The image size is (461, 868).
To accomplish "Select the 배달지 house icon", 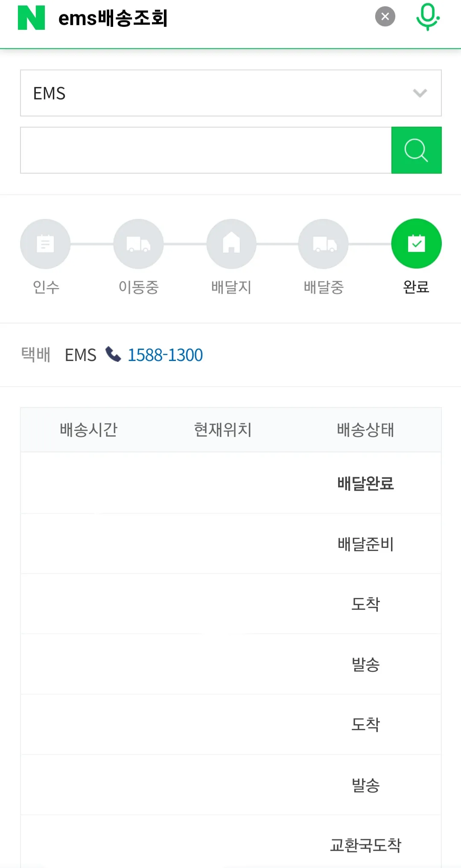I will pyautogui.click(x=231, y=243).
